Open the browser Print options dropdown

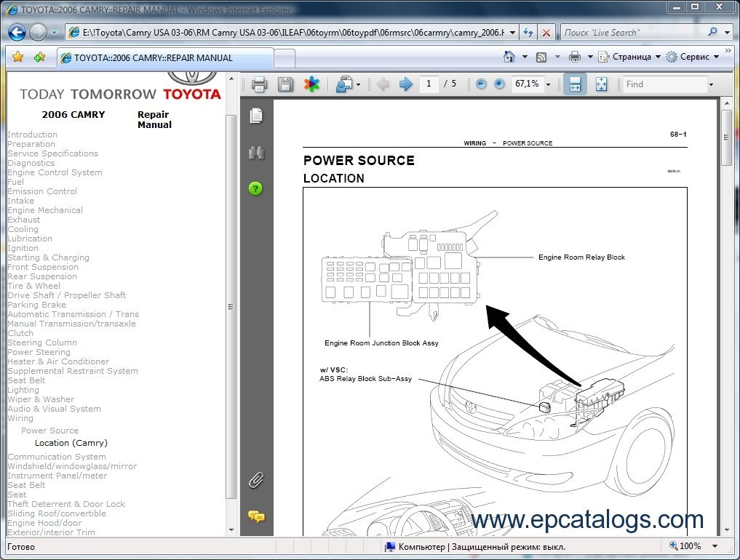pyautogui.click(x=590, y=57)
